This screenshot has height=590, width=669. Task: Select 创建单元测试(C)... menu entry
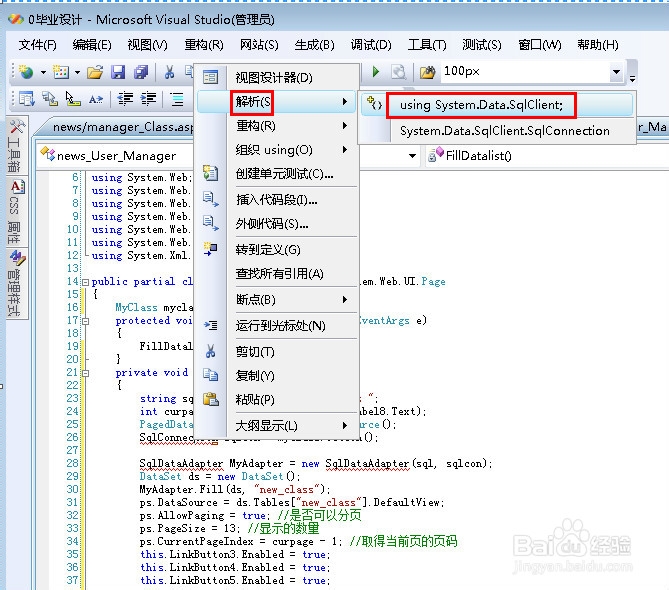(276, 174)
